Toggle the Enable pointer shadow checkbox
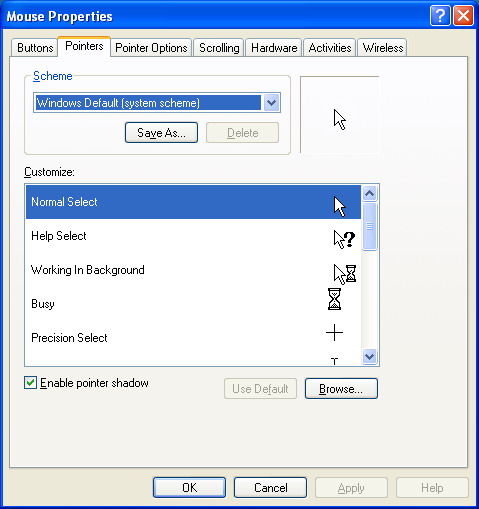The height and width of the screenshot is (509, 479). tap(30, 383)
